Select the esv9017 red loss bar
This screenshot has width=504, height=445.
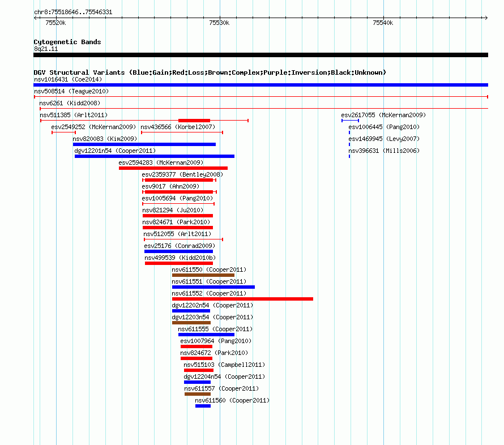click(179, 192)
